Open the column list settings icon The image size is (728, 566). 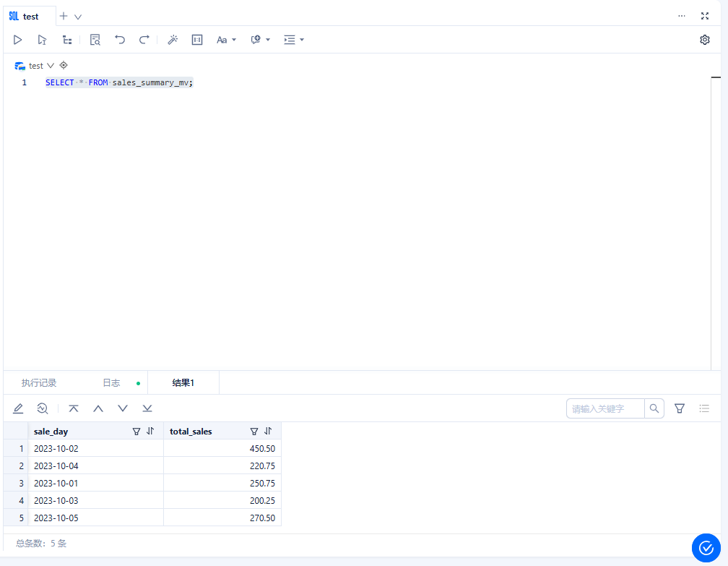(704, 409)
